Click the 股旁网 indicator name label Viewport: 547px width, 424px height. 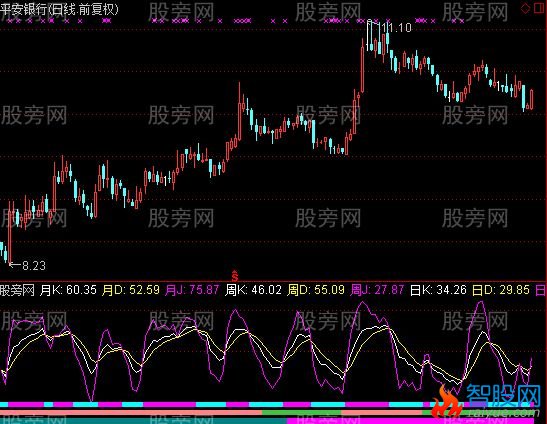click(17, 290)
